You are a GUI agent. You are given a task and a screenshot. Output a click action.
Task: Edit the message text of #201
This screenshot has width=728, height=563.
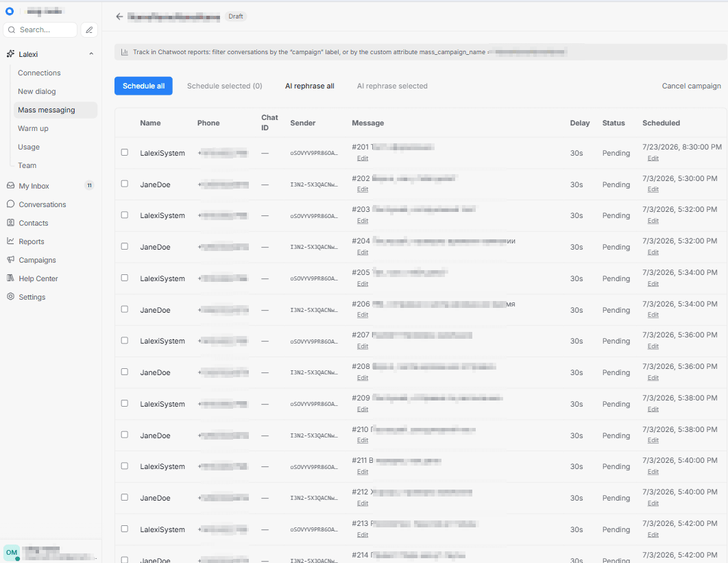[363, 158]
